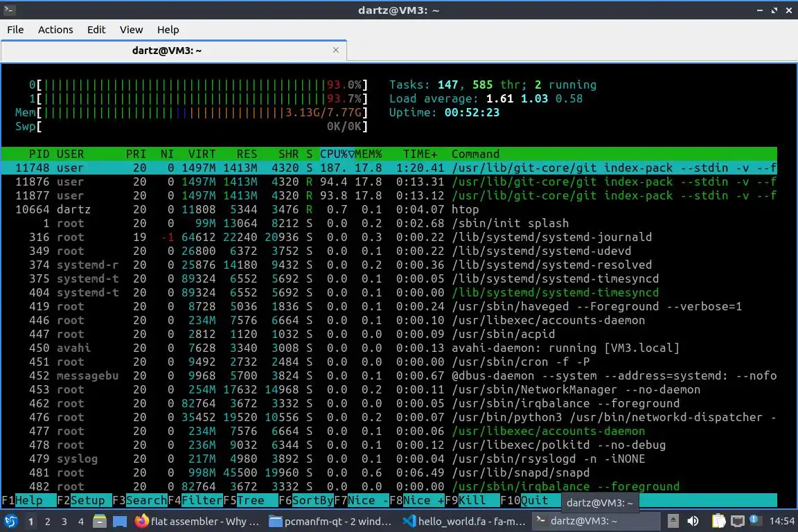This screenshot has width=798, height=532.
Task: Sort by the CPU% column header
Action: 337,154
